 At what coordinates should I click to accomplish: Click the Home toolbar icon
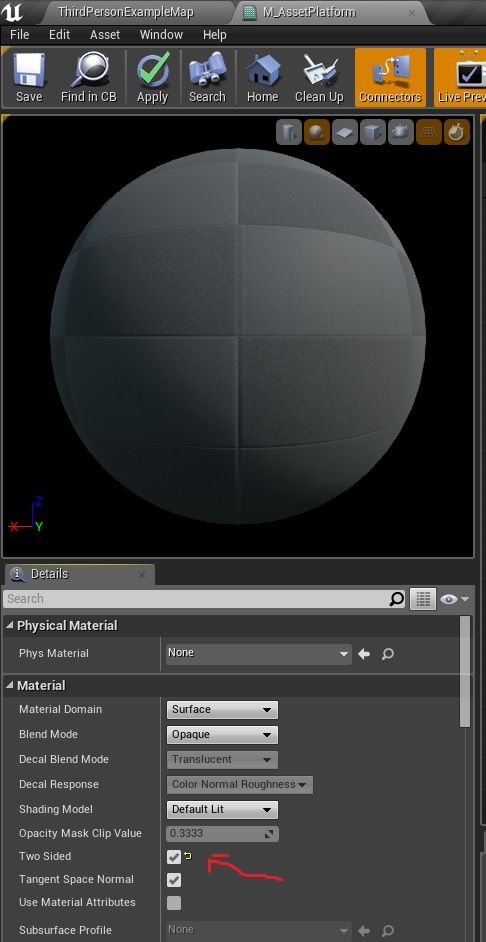[263, 78]
